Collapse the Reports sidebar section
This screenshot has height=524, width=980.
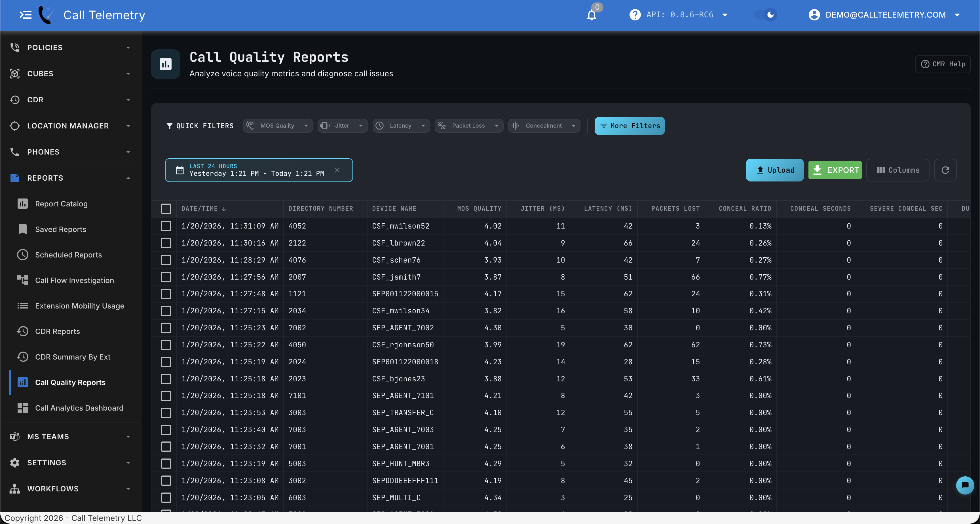tap(70, 178)
